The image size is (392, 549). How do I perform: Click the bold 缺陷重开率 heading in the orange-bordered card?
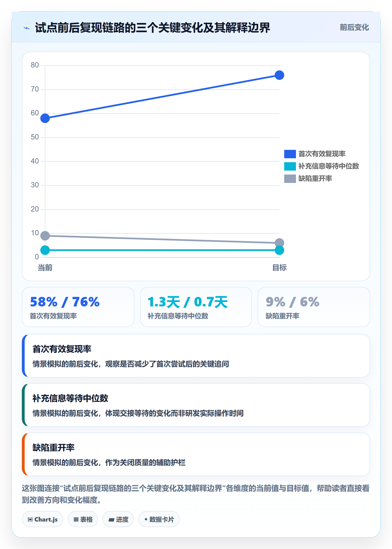(53, 448)
